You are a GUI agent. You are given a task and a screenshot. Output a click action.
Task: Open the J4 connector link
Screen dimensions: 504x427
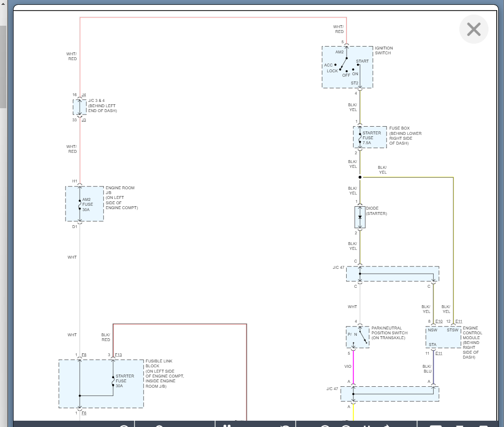pos(84,95)
